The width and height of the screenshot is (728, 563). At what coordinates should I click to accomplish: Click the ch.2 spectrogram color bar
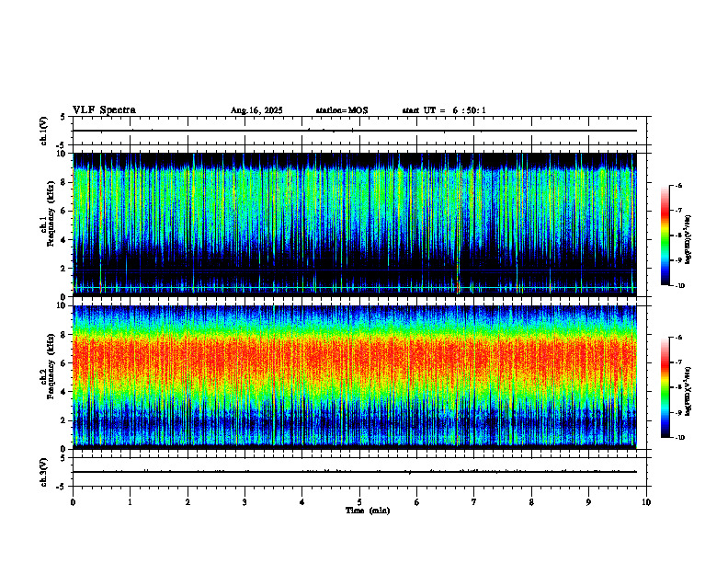[665, 387]
